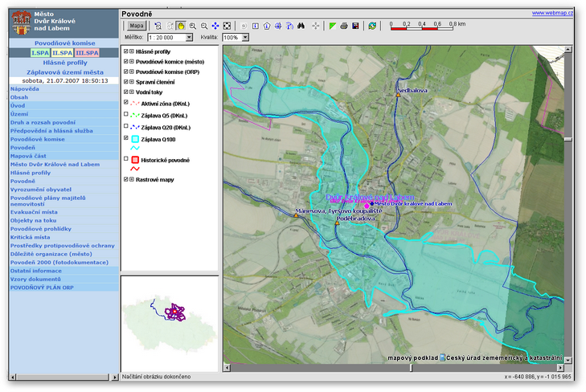Expand the Hlásné profily layer group

[x=132, y=51]
